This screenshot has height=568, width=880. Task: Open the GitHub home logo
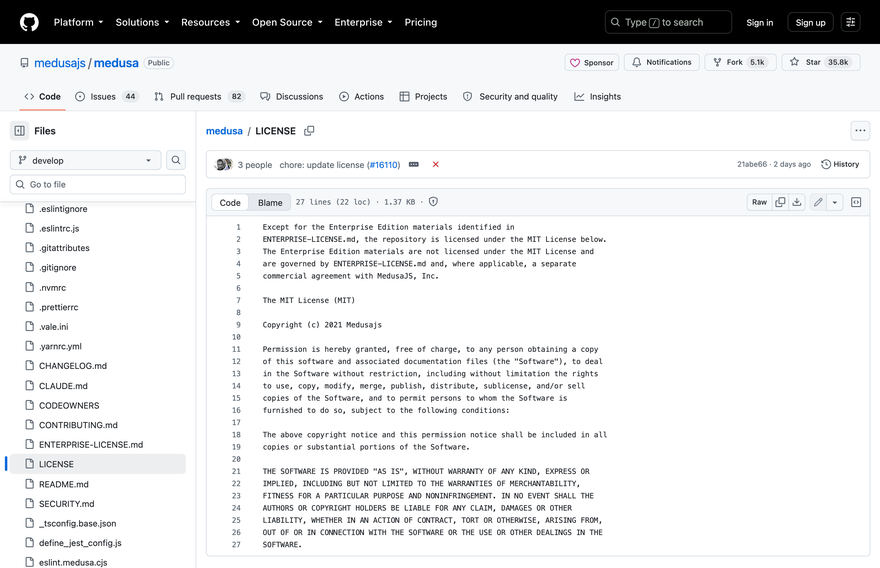(29, 22)
